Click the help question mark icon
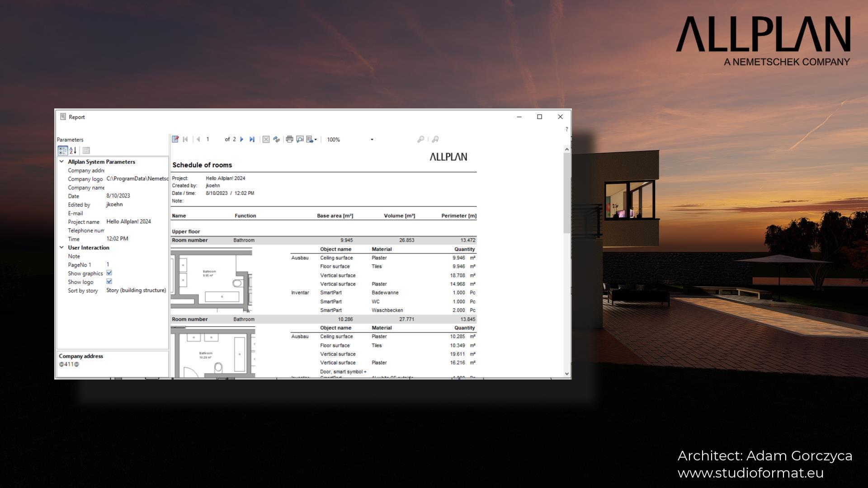 point(566,129)
